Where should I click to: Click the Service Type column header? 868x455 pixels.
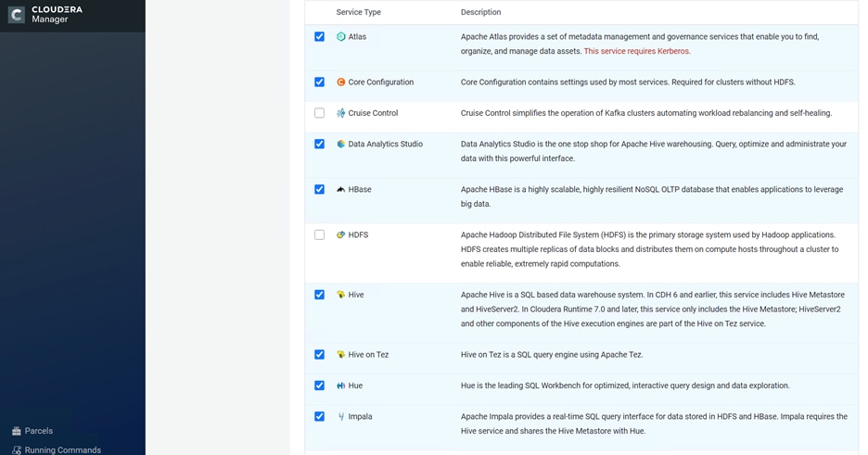click(358, 12)
